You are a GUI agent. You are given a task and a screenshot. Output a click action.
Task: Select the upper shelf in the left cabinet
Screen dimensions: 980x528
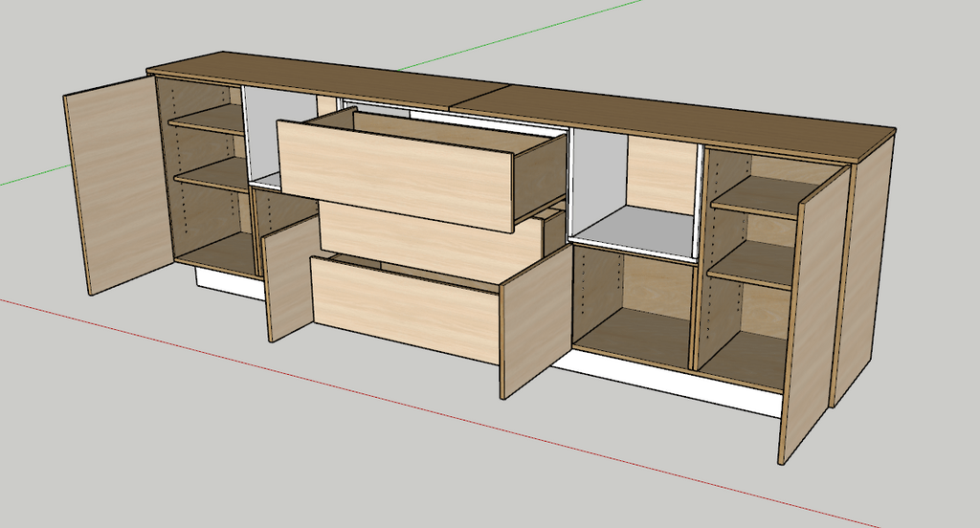(x=208, y=119)
